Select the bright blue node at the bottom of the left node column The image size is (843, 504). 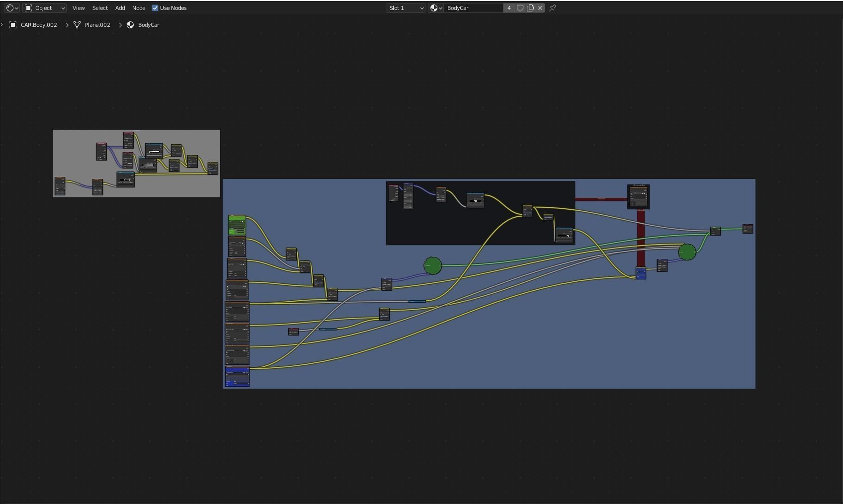pos(237,376)
